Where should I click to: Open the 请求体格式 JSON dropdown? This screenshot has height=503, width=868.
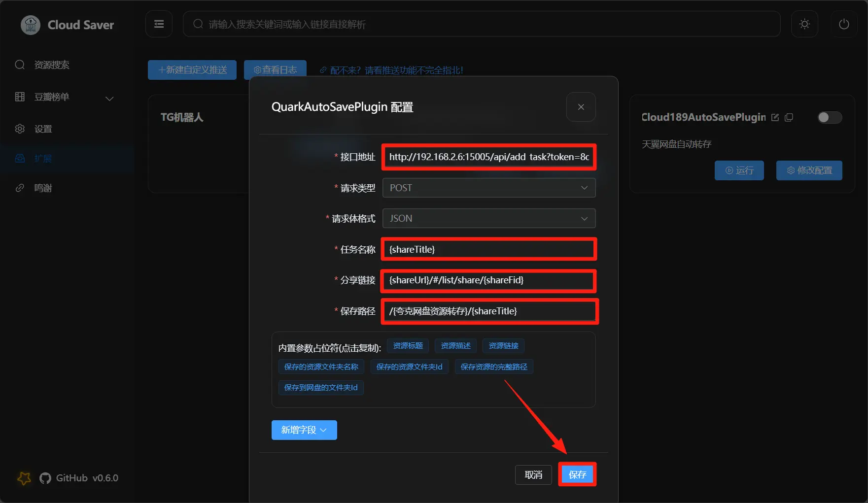coord(488,218)
